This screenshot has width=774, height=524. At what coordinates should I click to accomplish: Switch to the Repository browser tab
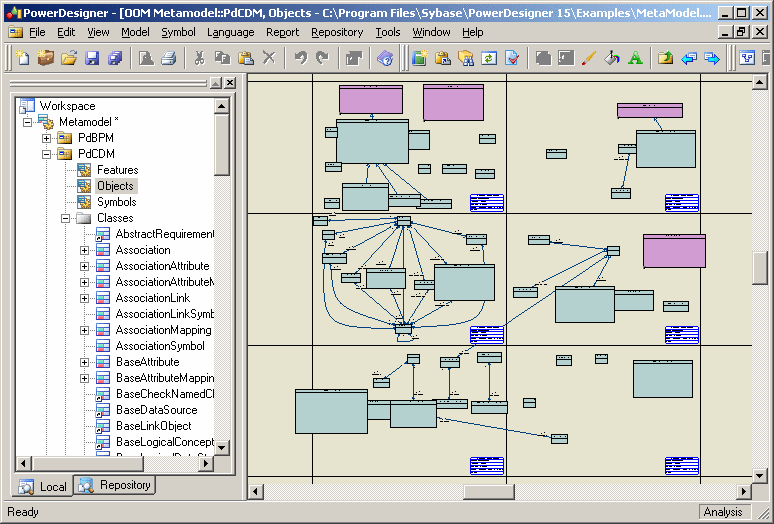(115, 485)
